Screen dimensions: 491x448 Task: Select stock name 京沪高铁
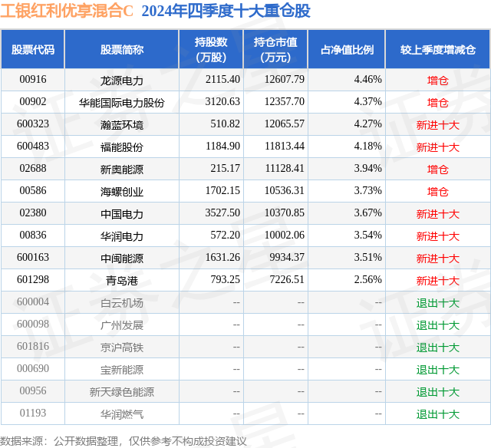click(122, 348)
